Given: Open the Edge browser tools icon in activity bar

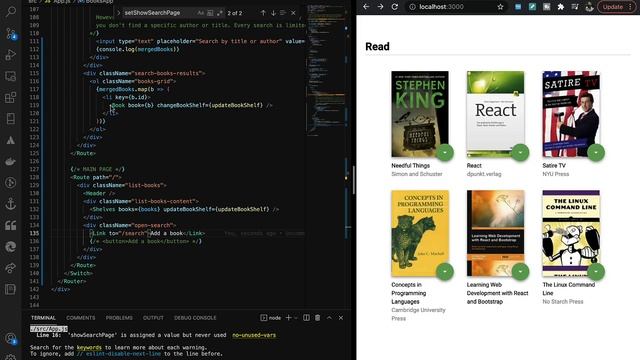Looking at the screenshot, I should pos(11,247).
